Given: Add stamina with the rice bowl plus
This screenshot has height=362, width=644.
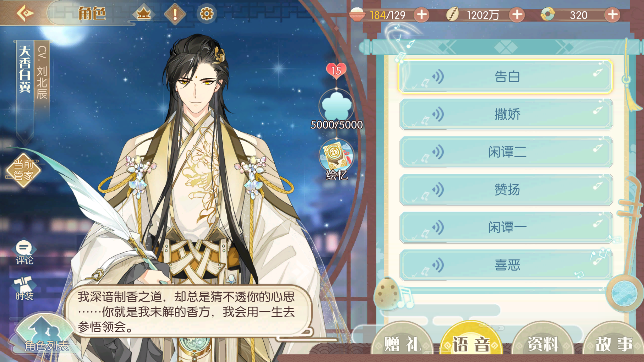Looking at the screenshot, I should tap(422, 15).
